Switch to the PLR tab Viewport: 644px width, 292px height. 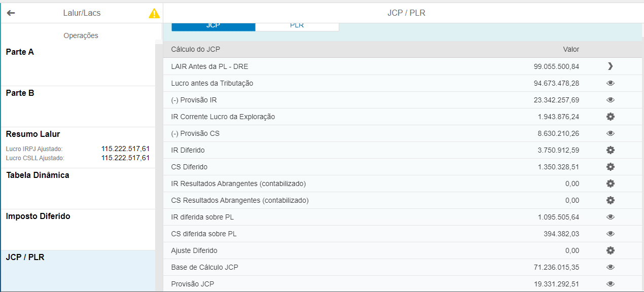(297, 26)
